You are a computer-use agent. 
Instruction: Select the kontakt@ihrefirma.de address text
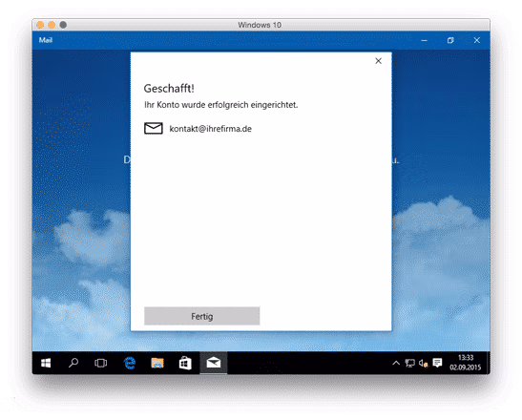[x=210, y=129]
